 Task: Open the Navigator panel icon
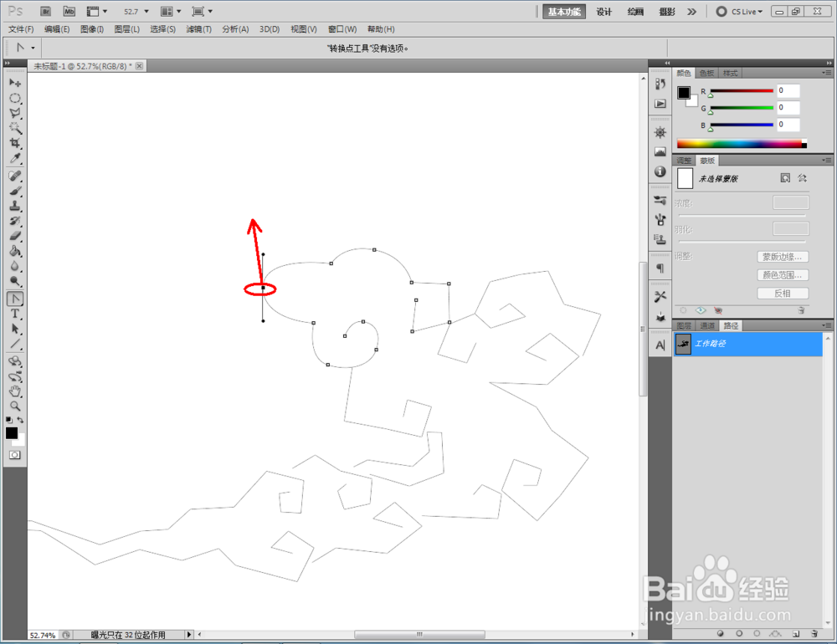click(660, 132)
